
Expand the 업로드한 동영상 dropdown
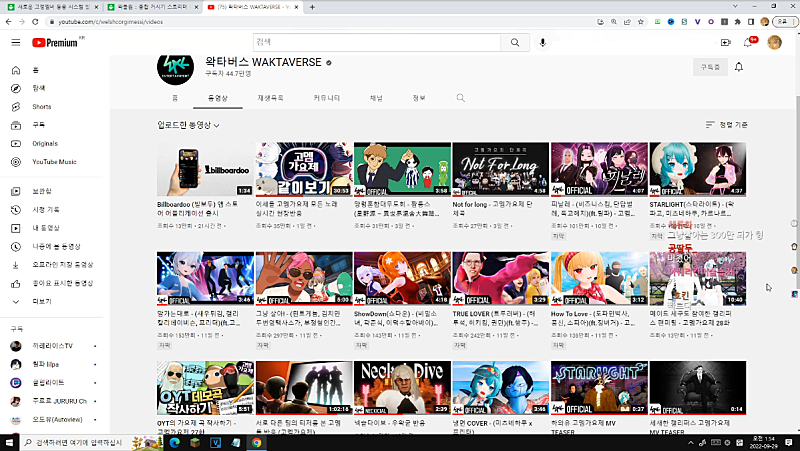189,125
